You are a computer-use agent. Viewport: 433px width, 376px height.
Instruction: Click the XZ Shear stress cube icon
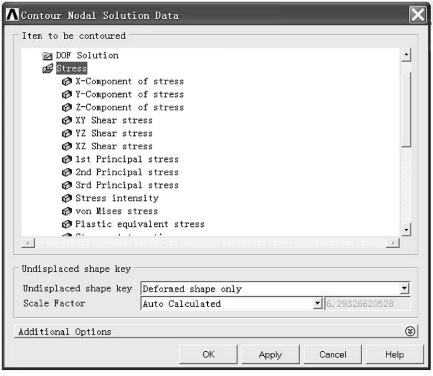pos(67,147)
